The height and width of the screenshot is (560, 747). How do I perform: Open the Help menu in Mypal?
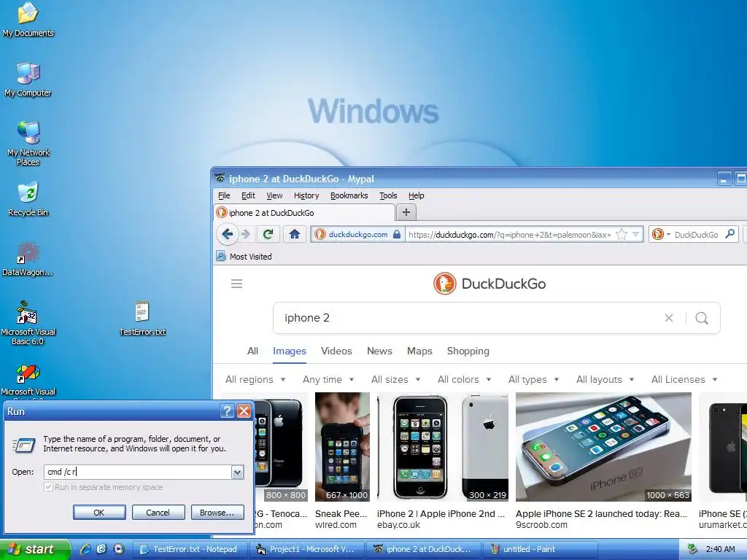tap(417, 195)
